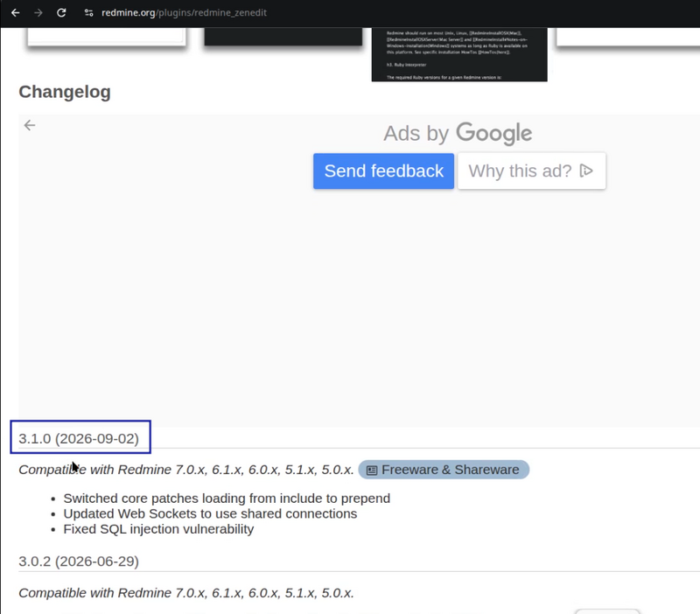This screenshot has width=700, height=614.
Task: Click the Freeware & Shareware badge
Action: click(x=444, y=470)
